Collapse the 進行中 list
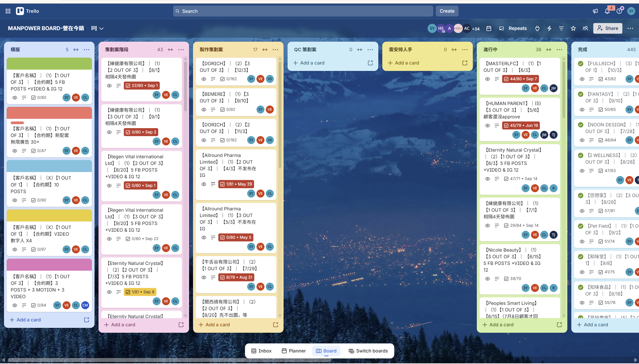639x364 pixels. point(549,49)
